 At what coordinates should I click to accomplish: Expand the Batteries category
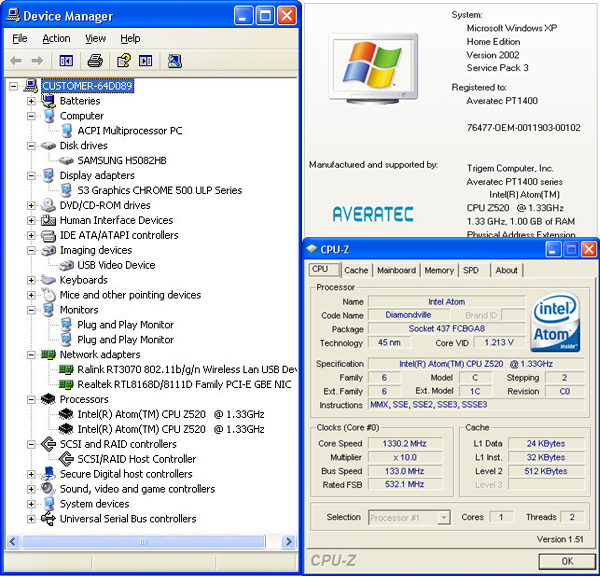pos(31,101)
